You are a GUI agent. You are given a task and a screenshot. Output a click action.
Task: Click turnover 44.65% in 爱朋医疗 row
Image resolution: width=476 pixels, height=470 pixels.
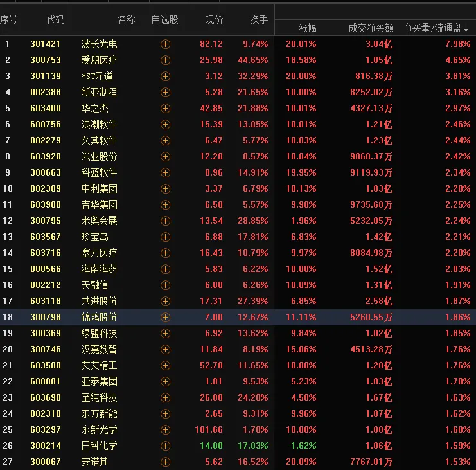[253, 60]
